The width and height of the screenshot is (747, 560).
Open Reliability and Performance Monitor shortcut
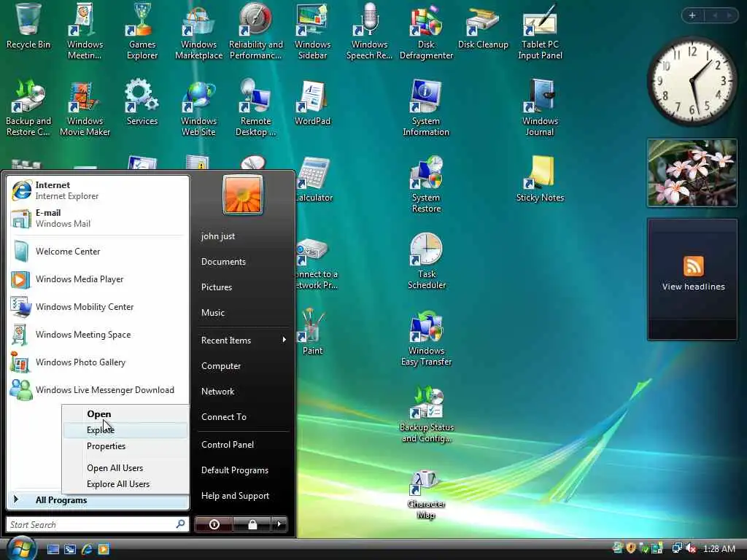pyautogui.click(x=256, y=31)
